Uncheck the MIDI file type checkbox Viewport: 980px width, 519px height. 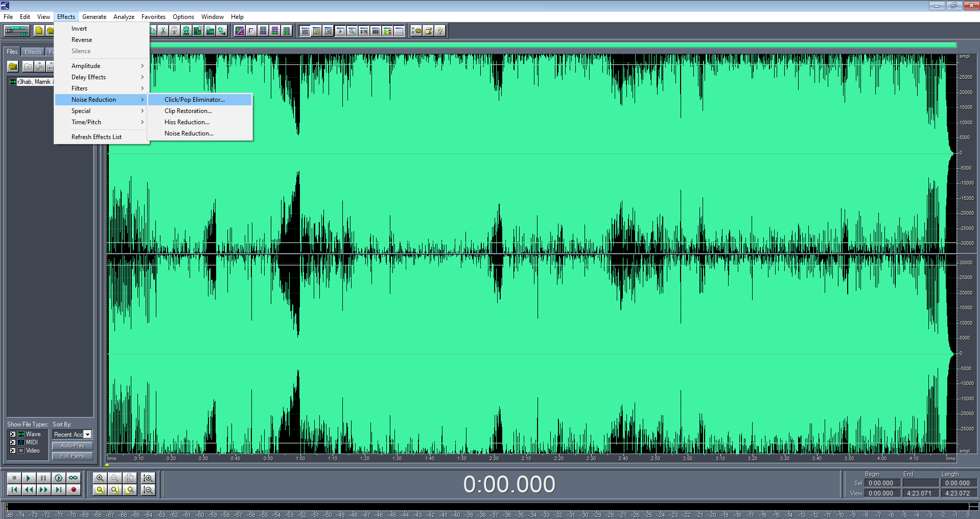[13, 442]
